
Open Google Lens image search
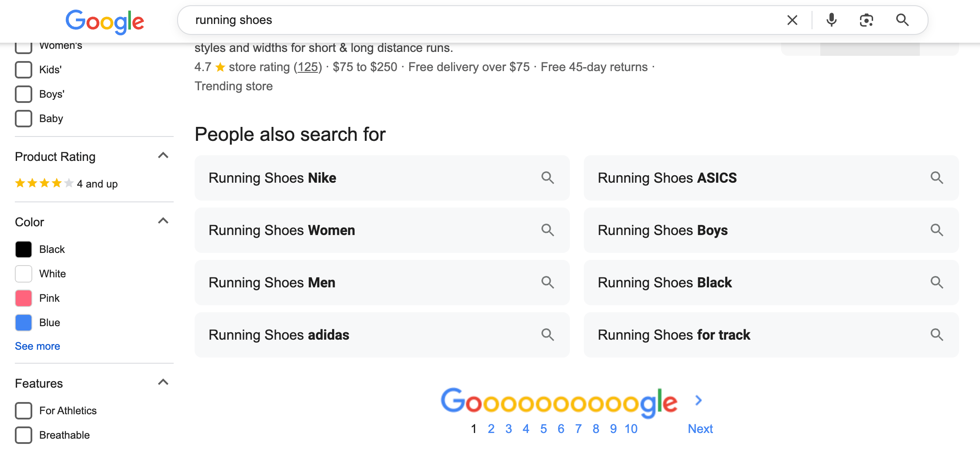[867, 20]
